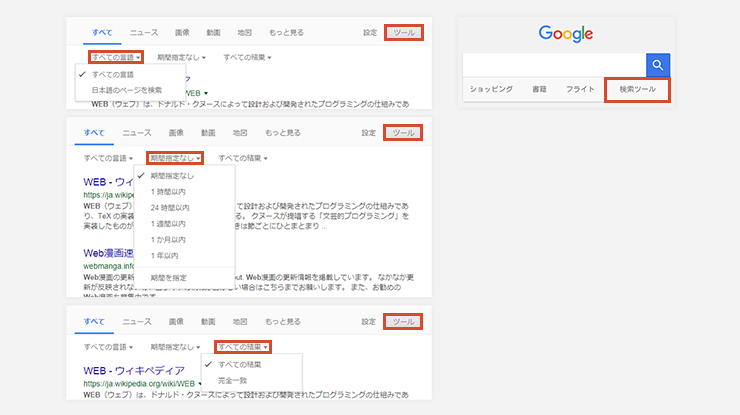Open the フライト tab under the search box

click(580, 89)
